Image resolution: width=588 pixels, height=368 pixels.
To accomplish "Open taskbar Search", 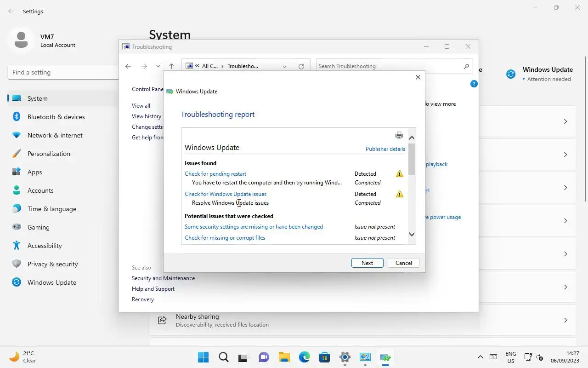I will (223, 357).
